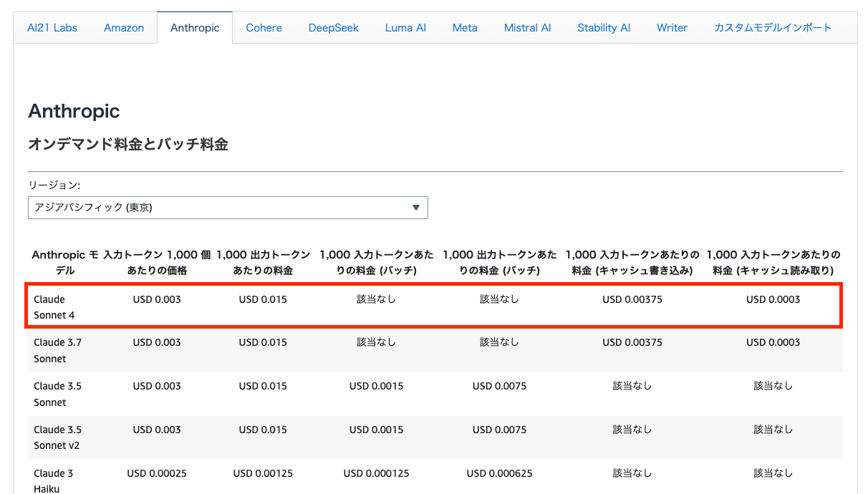Image resolution: width=868 pixels, height=494 pixels.
Task: Open the DeepSeek tab
Action: (334, 28)
